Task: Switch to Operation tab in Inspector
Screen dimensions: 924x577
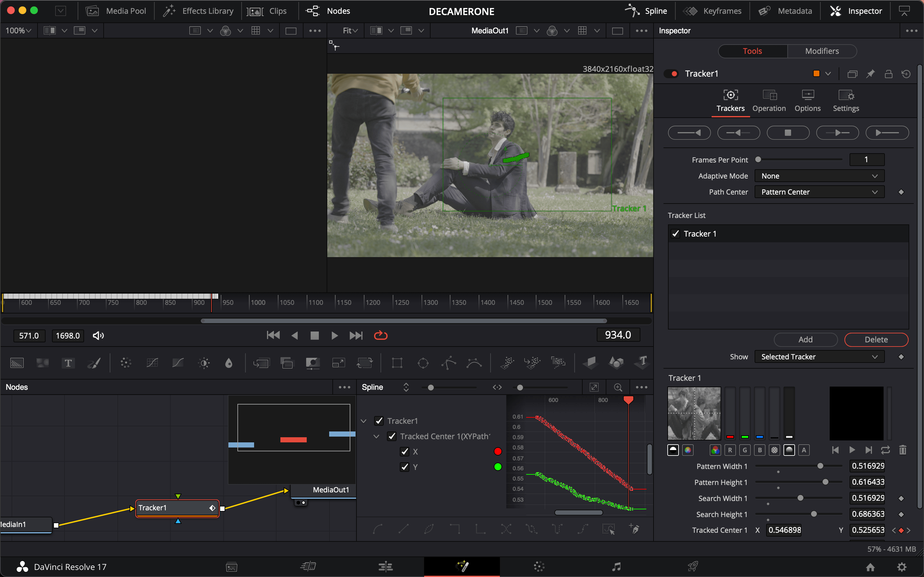Action: click(769, 100)
